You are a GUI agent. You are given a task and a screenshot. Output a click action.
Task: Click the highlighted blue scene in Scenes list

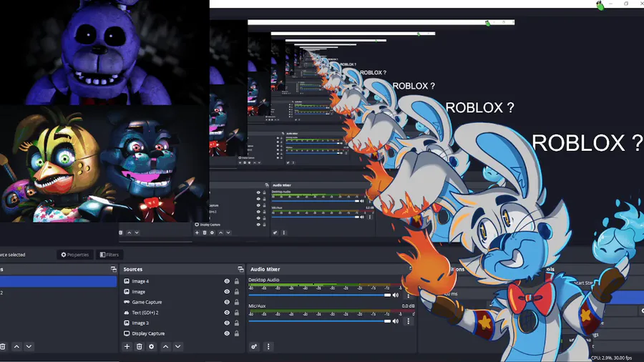click(x=58, y=281)
